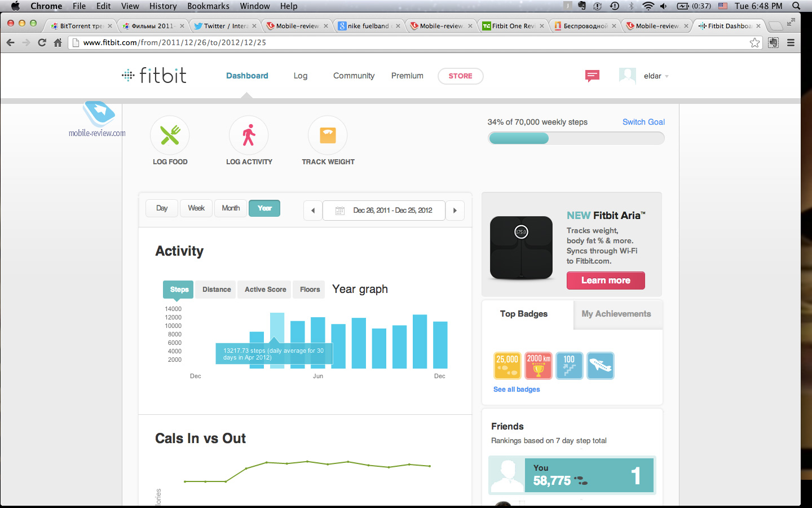Open the History menu in menu bar
Image resolution: width=812 pixels, height=508 pixels.
[x=163, y=6]
